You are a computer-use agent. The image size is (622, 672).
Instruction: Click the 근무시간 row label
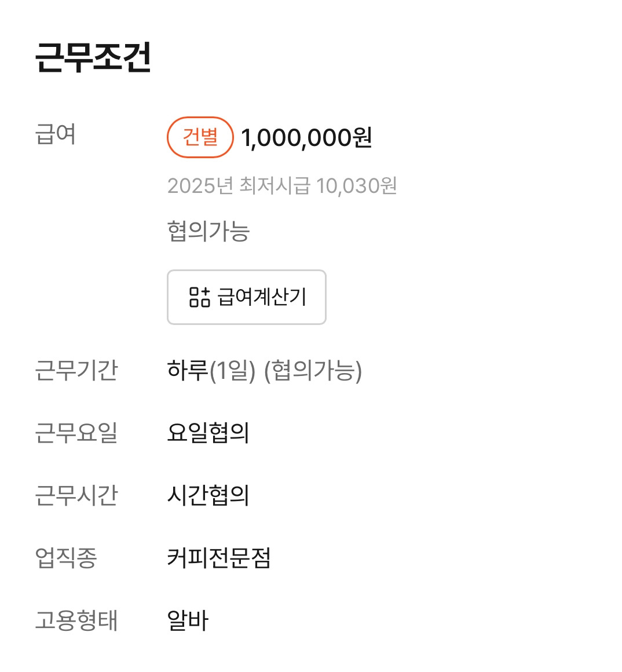coord(76,495)
